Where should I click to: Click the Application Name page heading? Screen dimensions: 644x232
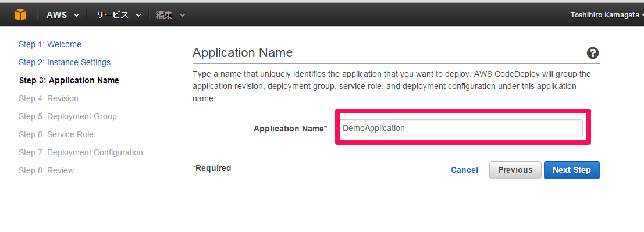click(243, 52)
